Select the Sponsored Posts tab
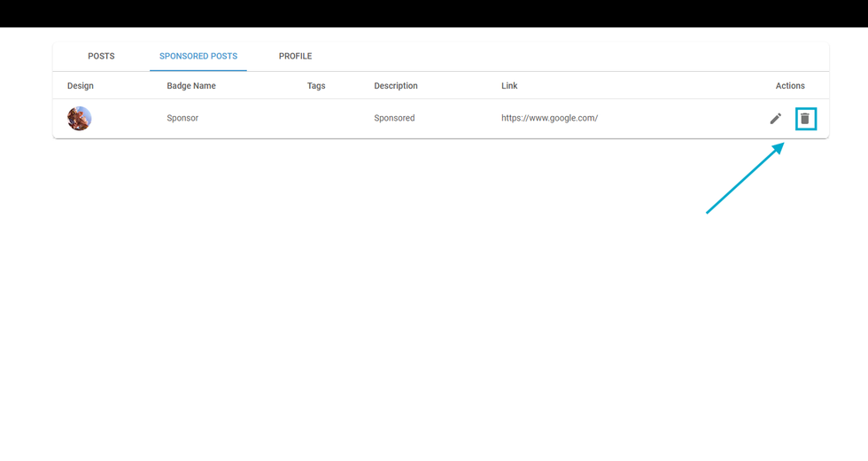The height and width of the screenshot is (461, 868). point(198,56)
